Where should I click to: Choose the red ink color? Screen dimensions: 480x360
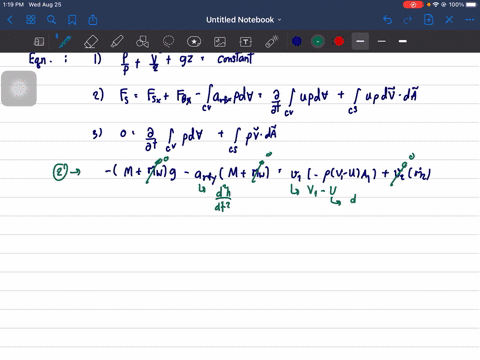[x=339, y=41]
